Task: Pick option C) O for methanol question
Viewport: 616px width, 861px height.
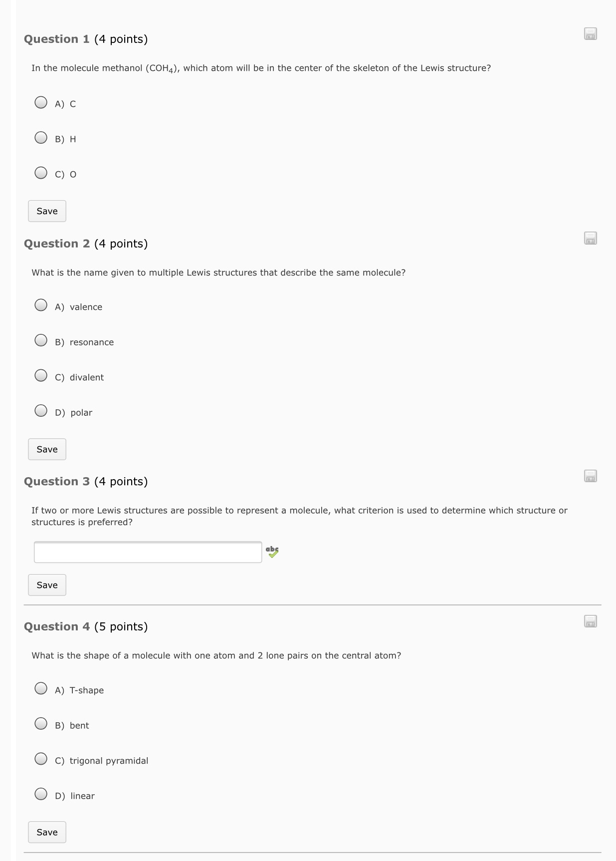Action: 41,173
